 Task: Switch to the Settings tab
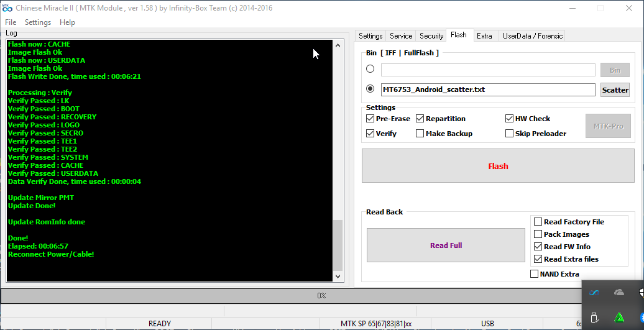point(370,35)
